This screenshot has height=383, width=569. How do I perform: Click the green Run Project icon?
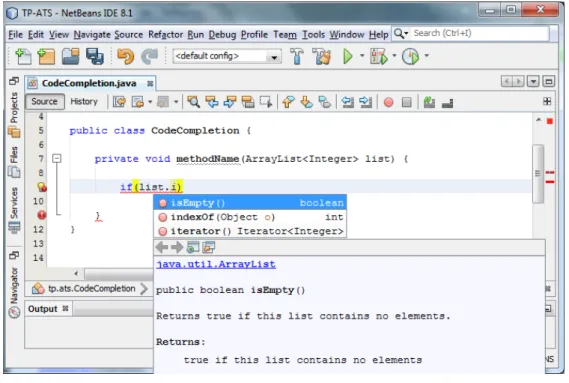click(x=348, y=56)
